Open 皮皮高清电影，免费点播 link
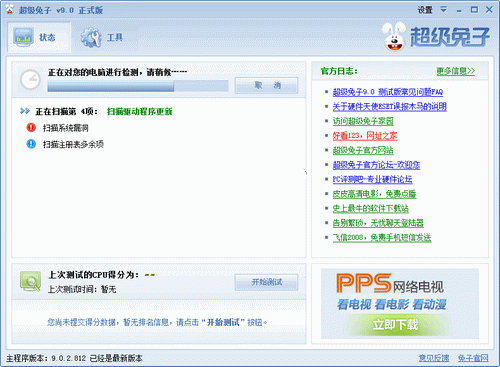500x367 pixels. click(x=374, y=194)
